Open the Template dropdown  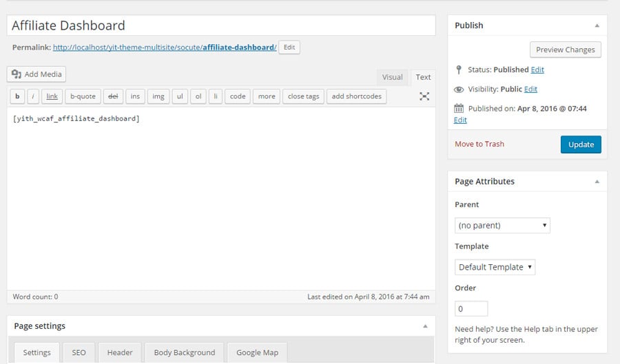coord(495,267)
